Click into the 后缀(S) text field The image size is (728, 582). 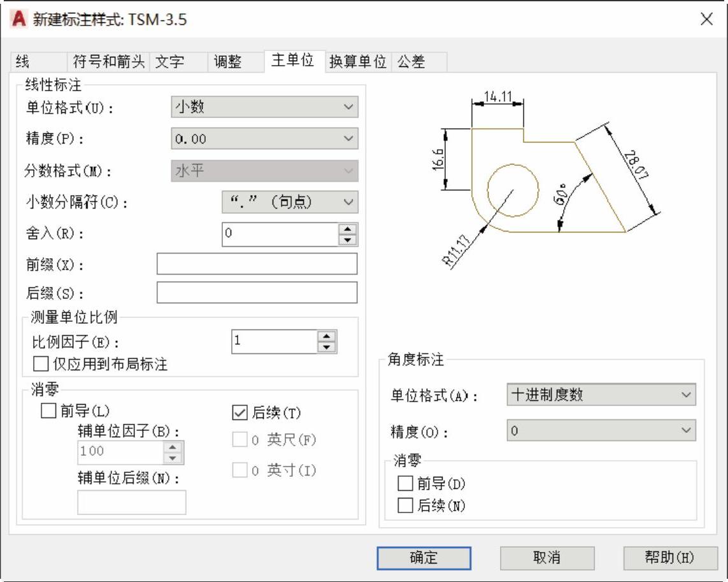pyautogui.click(x=257, y=293)
